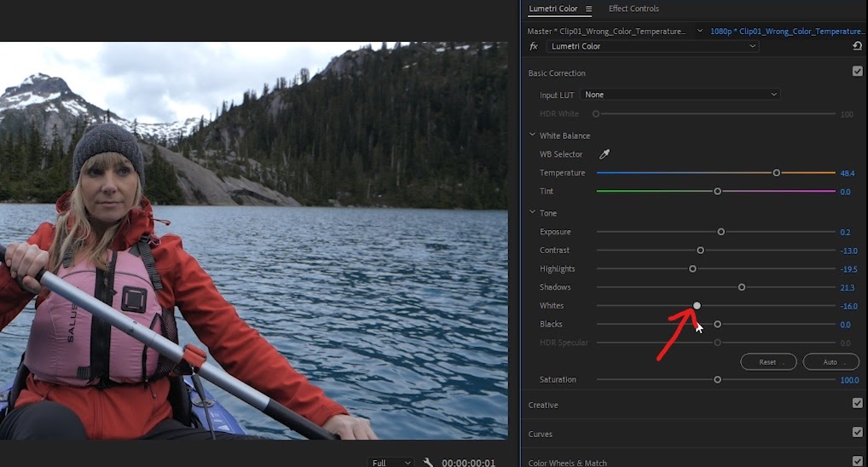The image size is (868, 467).
Task: Switch to the Effect Controls tab
Action: [634, 9]
